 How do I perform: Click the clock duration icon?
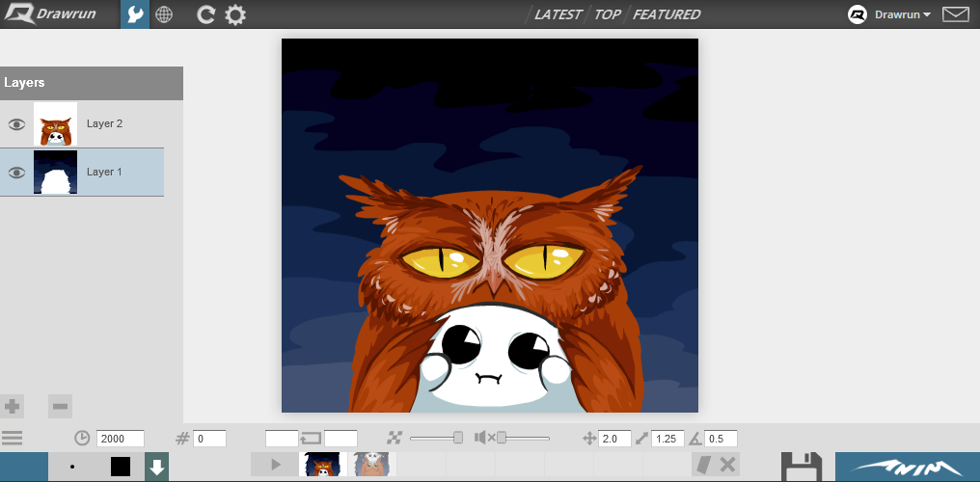tap(82, 439)
